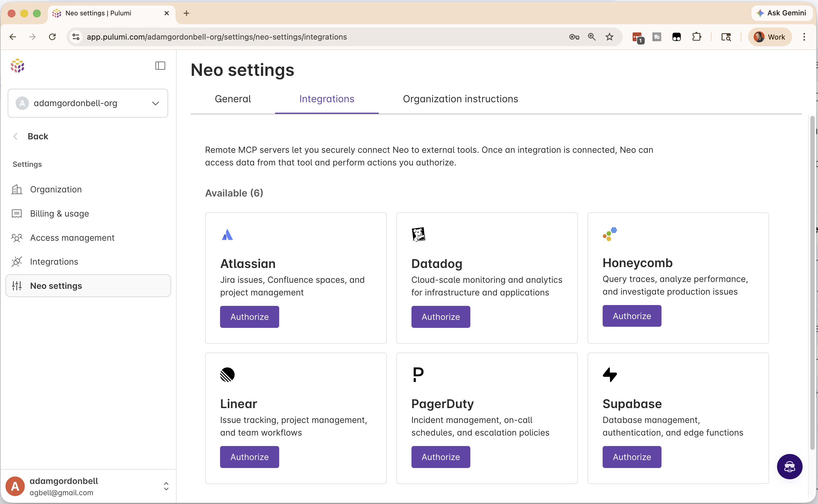Image resolution: width=818 pixels, height=504 pixels.
Task: Click the Available (6) heading
Action: [234, 193]
